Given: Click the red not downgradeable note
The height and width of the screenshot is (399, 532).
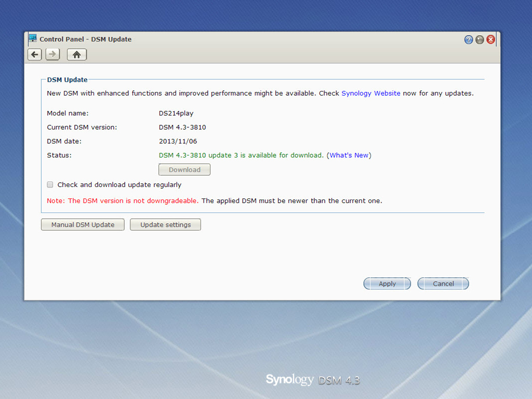Looking at the screenshot, I should (123, 201).
